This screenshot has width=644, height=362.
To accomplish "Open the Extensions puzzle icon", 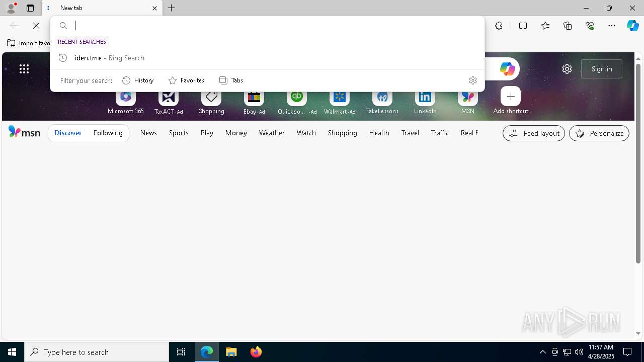I will [499, 26].
